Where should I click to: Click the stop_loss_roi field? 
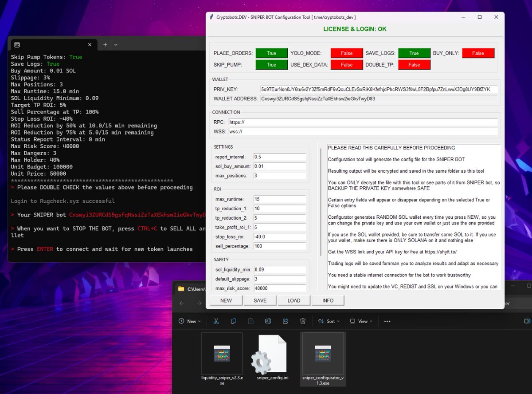coord(280,236)
